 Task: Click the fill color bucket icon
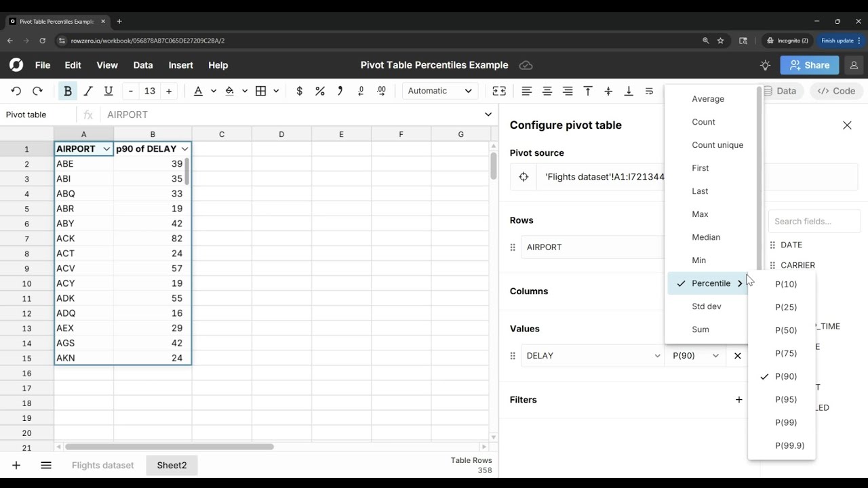229,91
